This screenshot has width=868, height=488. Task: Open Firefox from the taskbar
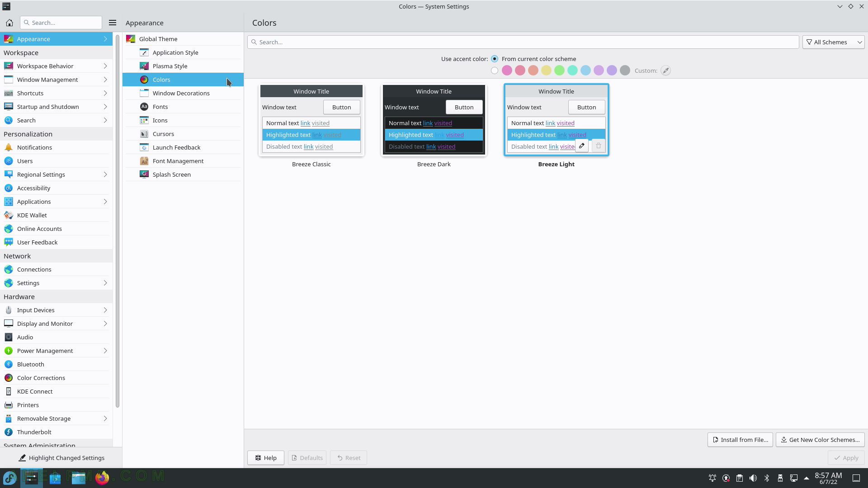[x=102, y=478]
